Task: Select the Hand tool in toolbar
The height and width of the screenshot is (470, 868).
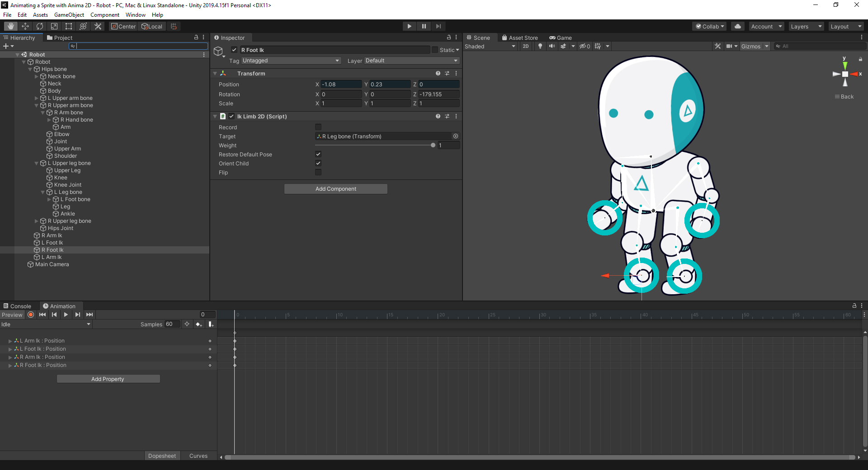Action: pyautogui.click(x=11, y=26)
